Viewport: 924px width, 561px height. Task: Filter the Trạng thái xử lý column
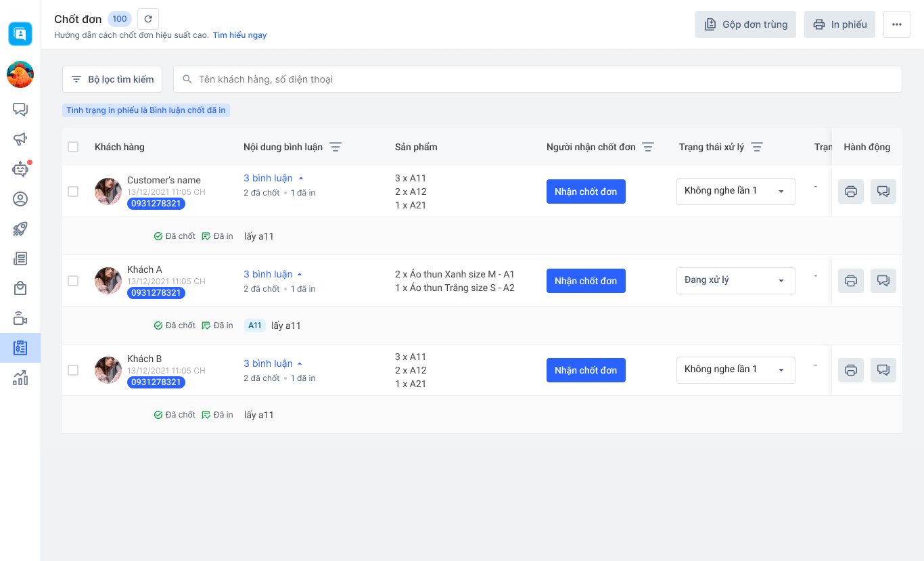tap(757, 147)
